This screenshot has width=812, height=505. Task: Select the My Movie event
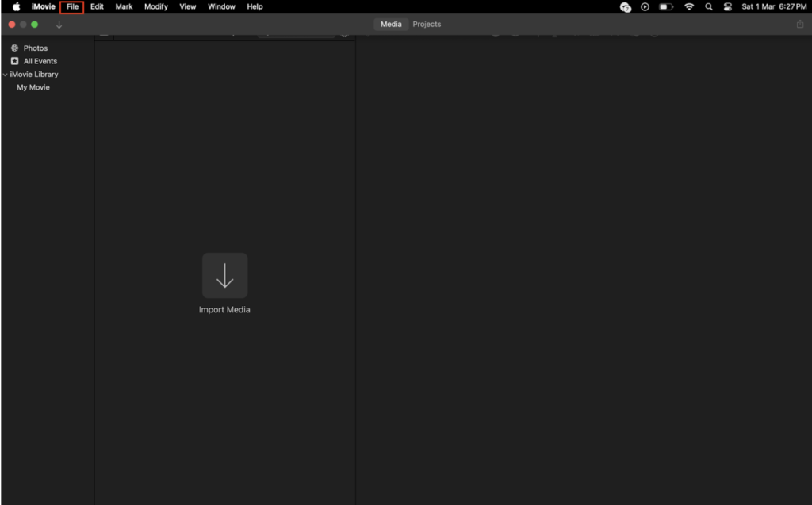pyautogui.click(x=33, y=87)
